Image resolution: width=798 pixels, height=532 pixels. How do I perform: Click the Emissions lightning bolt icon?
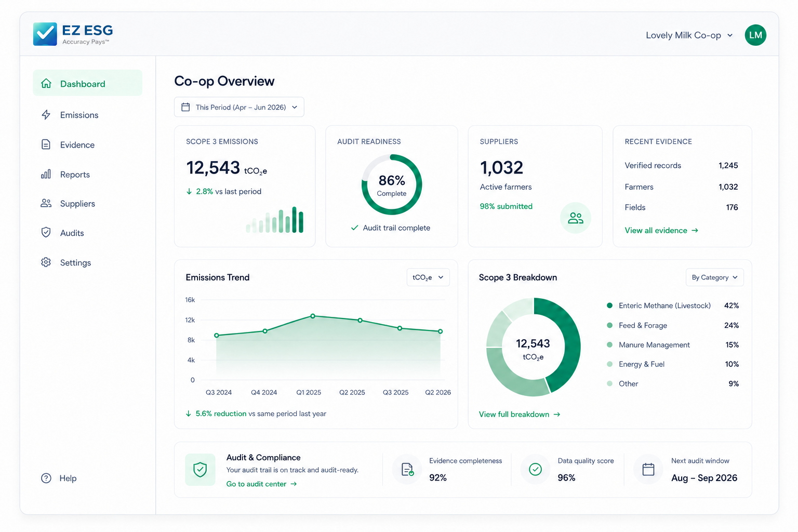tap(46, 115)
